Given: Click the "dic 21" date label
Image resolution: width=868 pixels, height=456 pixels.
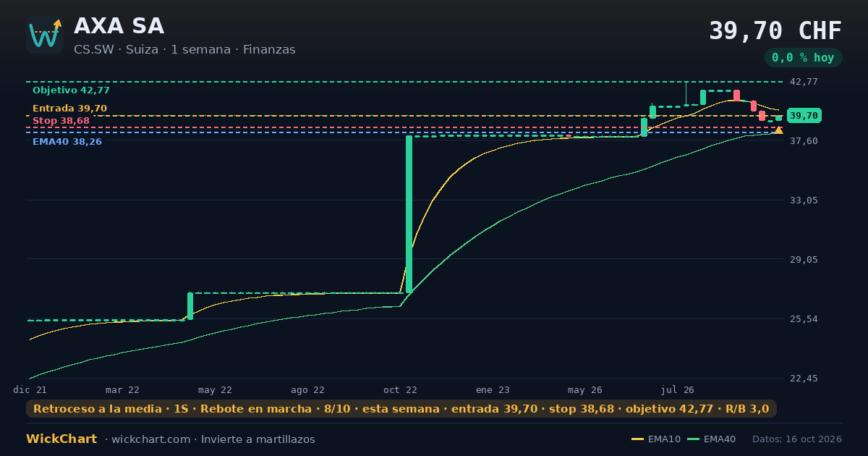Looking at the screenshot, I should click(x=30, y=389).
